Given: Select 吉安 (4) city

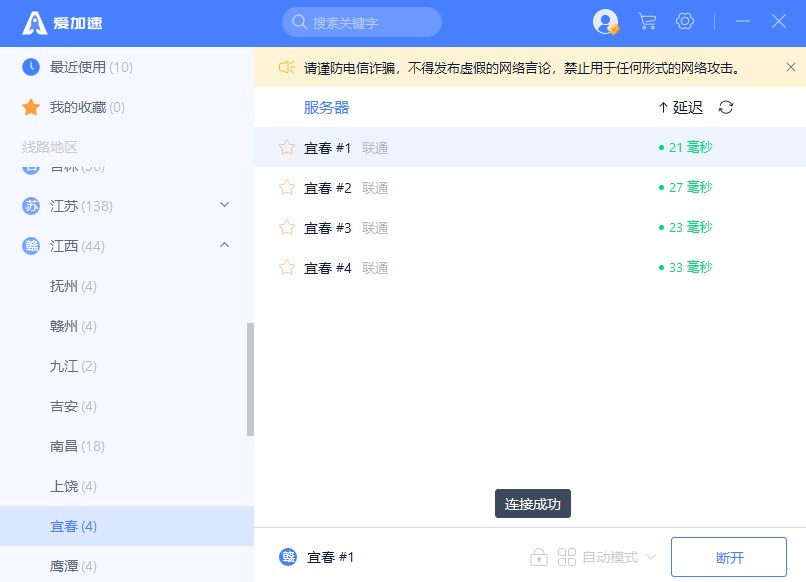Looking at the screenshot, I should (127, 406).
